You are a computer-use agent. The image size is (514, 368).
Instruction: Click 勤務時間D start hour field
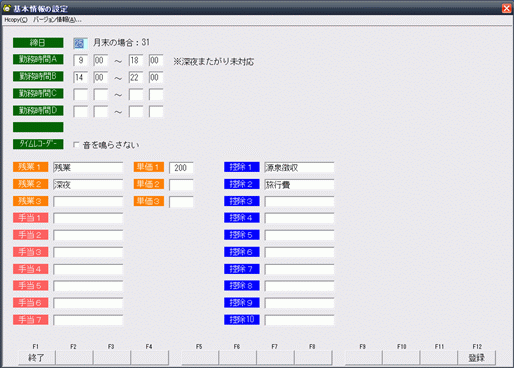(x=80, y=111)
